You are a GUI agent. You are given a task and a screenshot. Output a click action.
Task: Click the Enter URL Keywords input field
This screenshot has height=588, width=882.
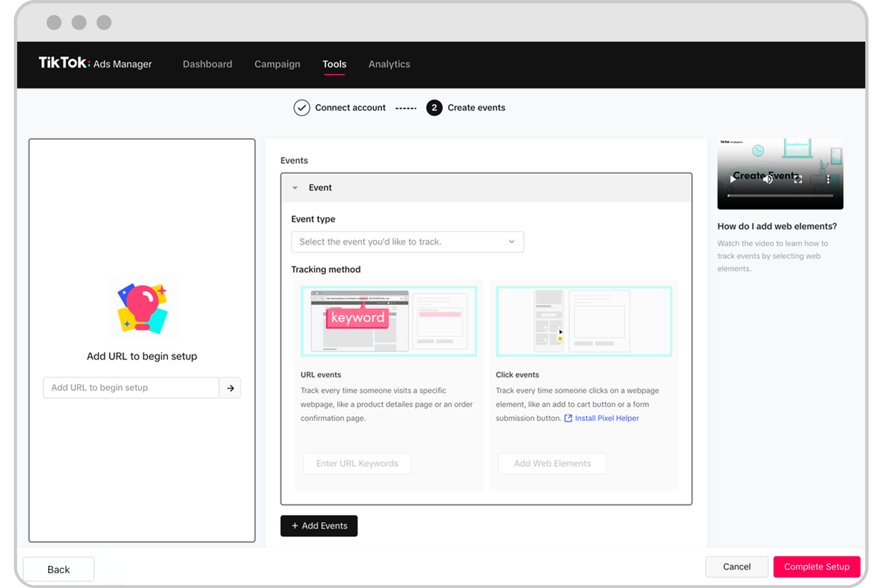pos(357,463)
